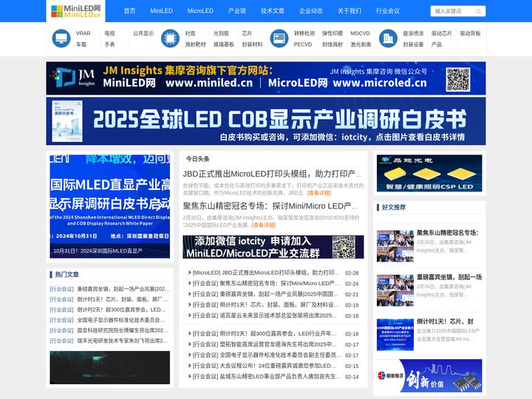The width and height of the screenshot is (532, 399).
Task: Open the 行业会议 nav item
Action: 387,11
